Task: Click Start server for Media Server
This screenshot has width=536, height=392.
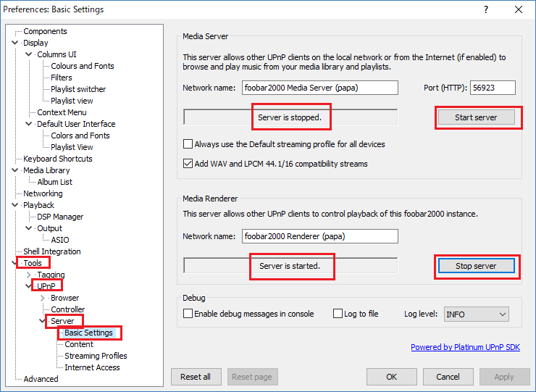Action: [476, 117]
